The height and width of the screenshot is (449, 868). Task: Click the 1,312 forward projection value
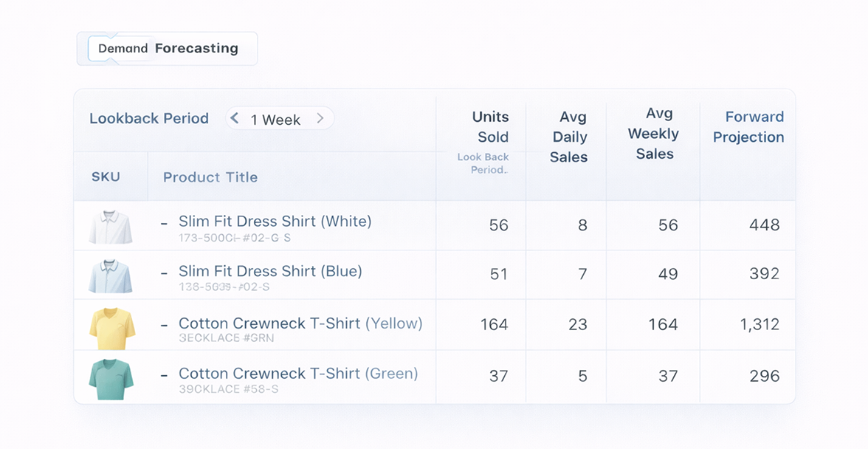pos(759,323)
